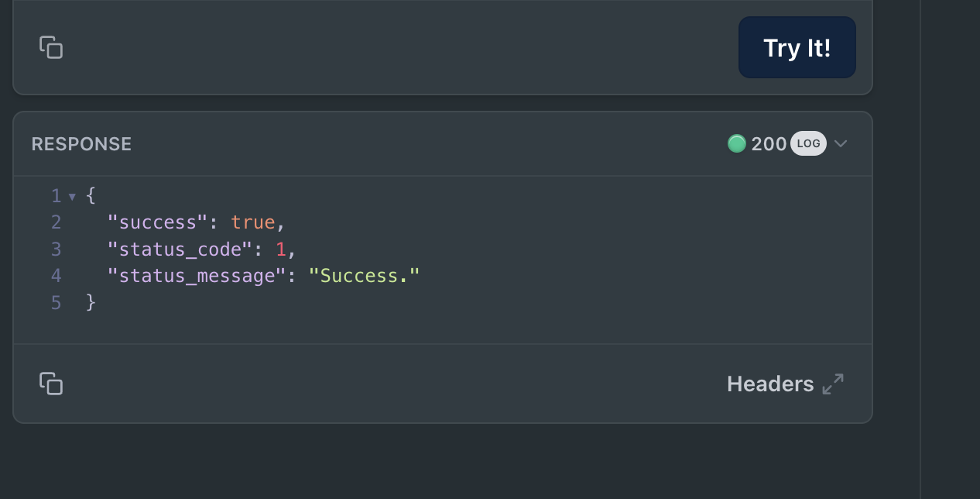Collapse the JSON object on line 1
Viewport: 980px width, 499px height.
pos(72,196)
